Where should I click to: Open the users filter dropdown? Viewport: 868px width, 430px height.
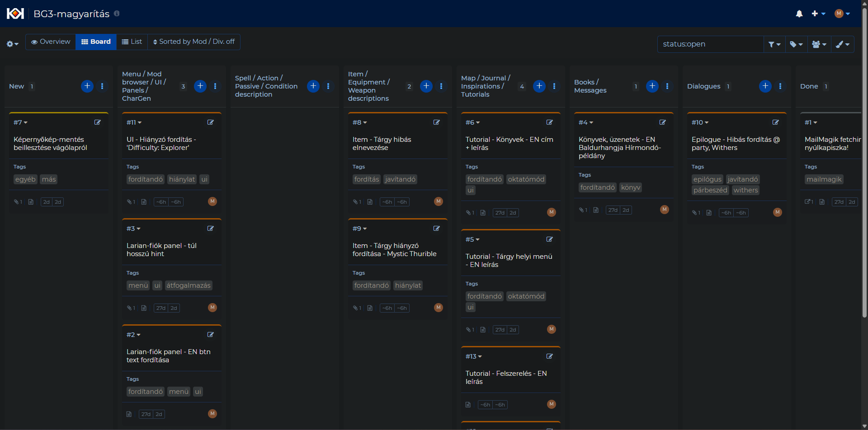[x=819, y=44]
